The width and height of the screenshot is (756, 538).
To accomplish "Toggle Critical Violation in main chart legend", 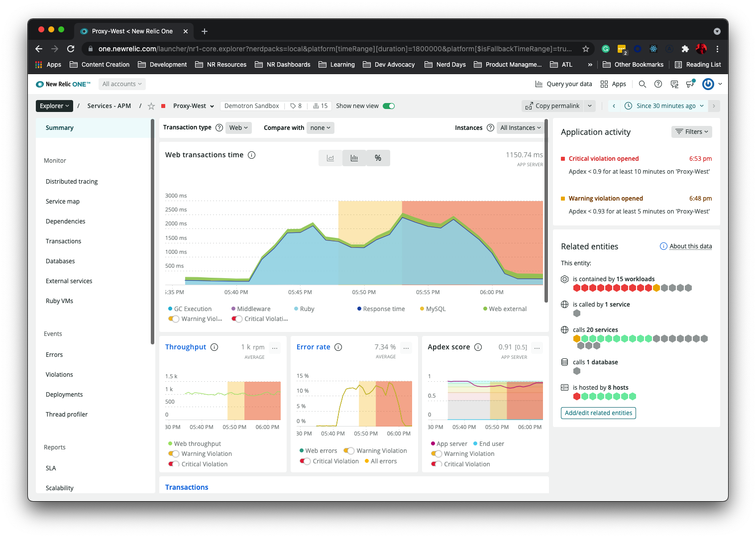I will pyautogui.click(x=237, y=319).
